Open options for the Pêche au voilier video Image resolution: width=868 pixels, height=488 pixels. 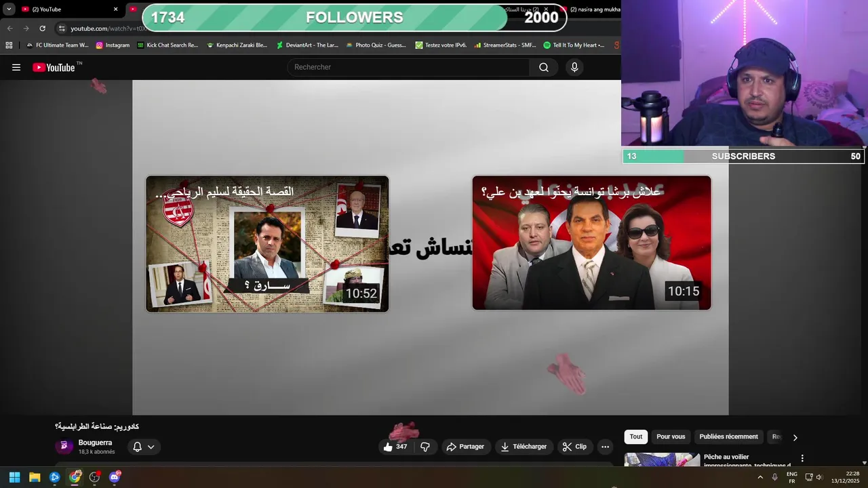click(802, 459)
